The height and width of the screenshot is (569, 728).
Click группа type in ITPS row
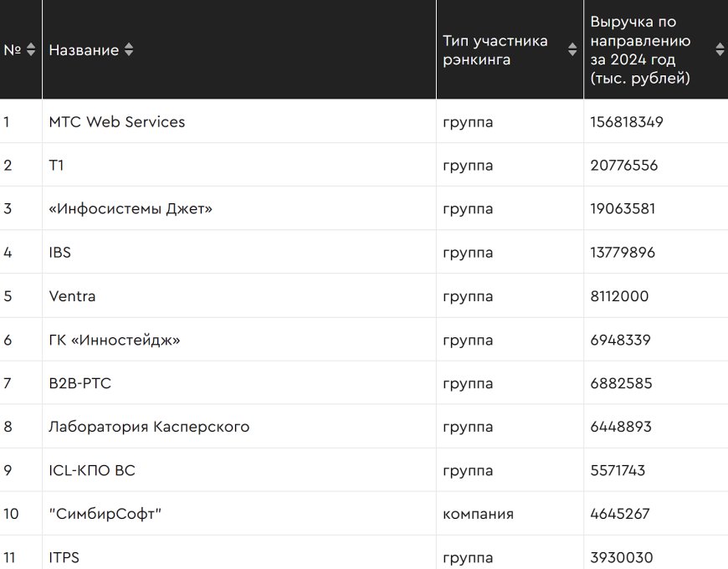(468, 559)
